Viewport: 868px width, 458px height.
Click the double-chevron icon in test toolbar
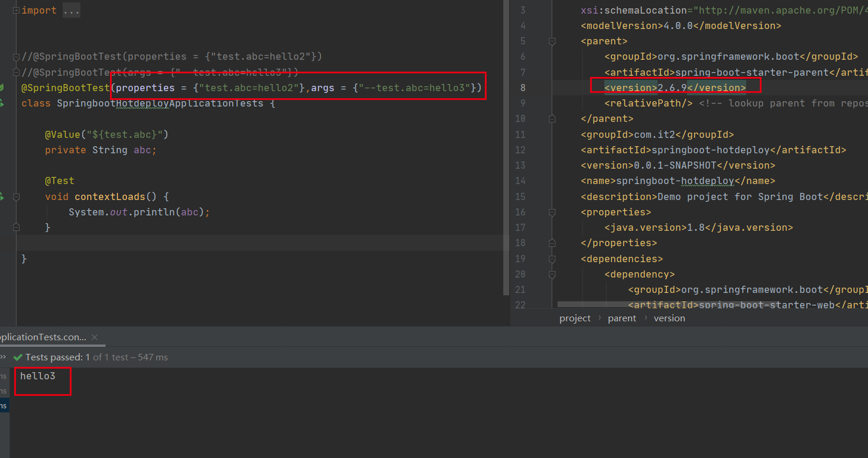3,357
